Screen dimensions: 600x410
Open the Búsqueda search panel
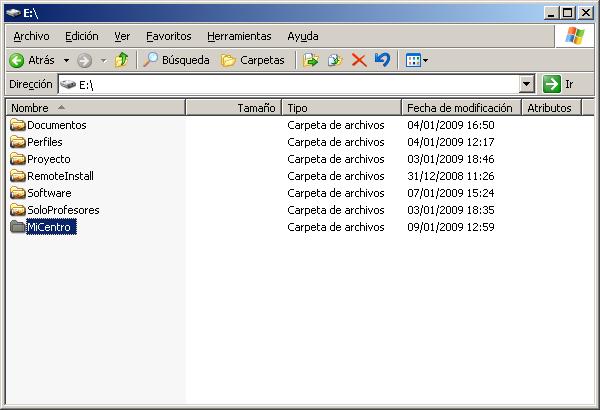(x=176, y=60)
